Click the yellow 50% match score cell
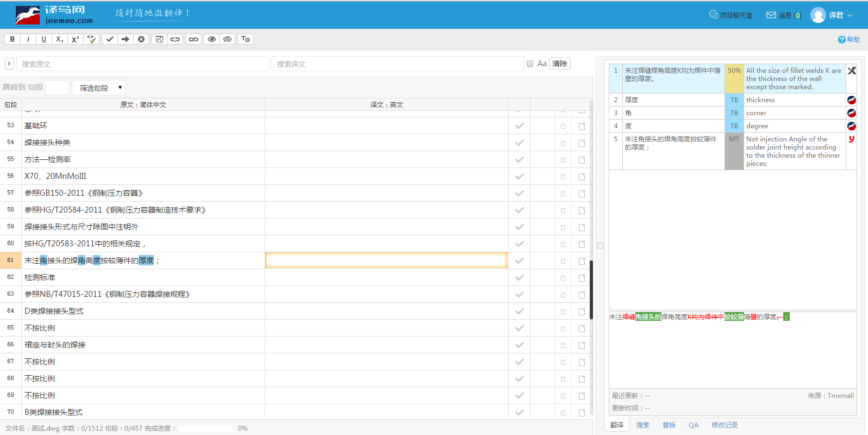868x435 pixels. pos(734,79)
